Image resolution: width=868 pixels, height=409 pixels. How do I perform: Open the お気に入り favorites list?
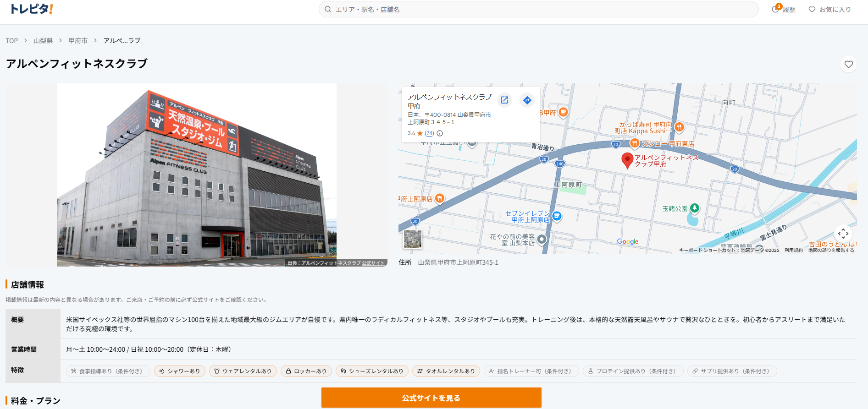click(829, 9)
